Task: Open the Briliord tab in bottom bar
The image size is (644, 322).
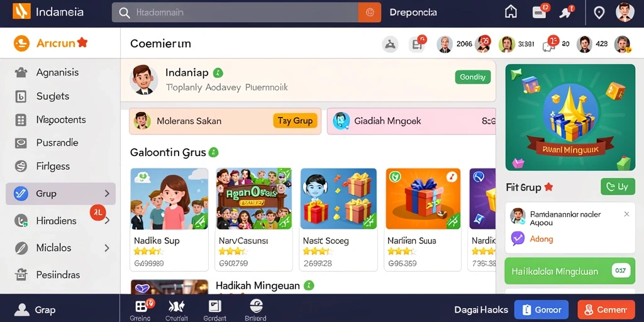Action: coord(255,309)
